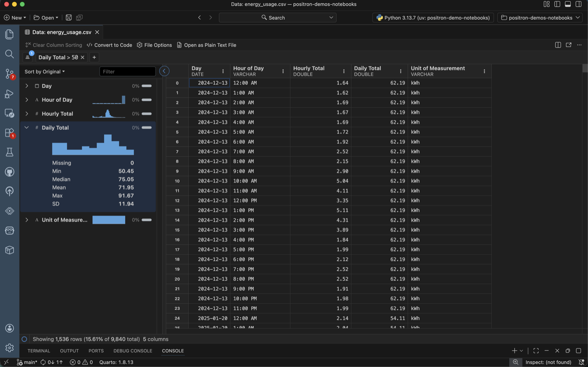Screen dimensions: 588x367
Task: Open the Explorer view in activity bar
Action: click(x=9, y=34)
